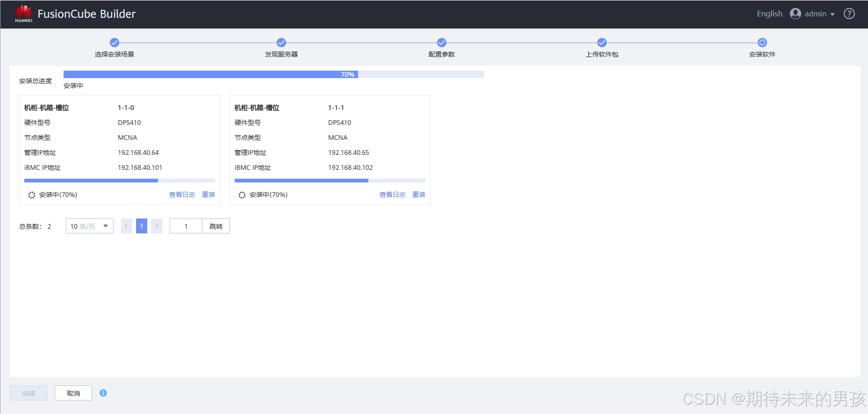Select the 上传软件包 step label
868x414 pixels.
tap(602, 54)
